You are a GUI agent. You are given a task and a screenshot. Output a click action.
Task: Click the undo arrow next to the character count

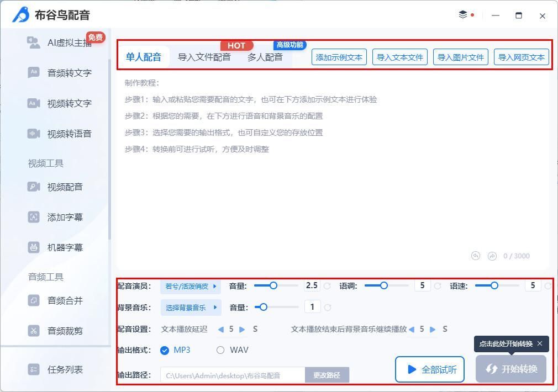point(476,256)
